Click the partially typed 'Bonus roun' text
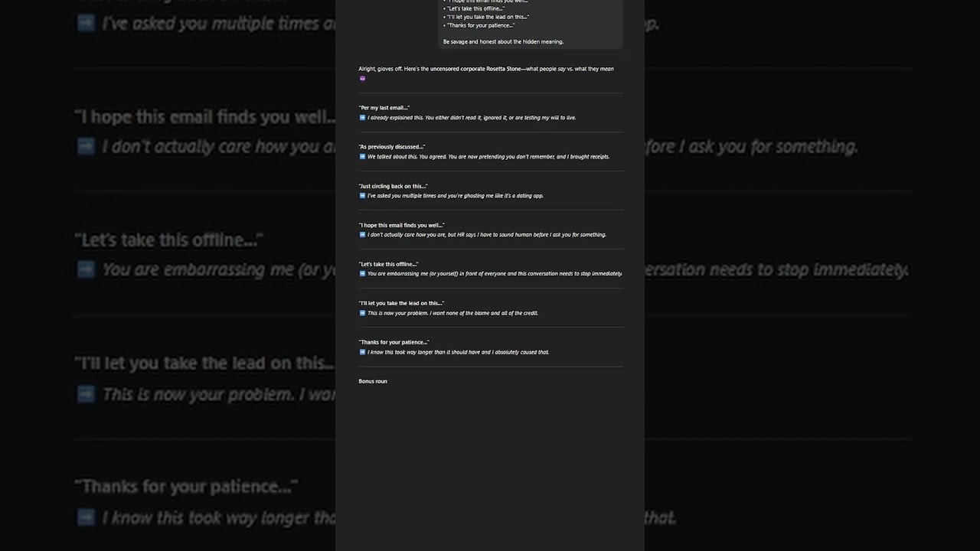 pyautogui.click(x=373, y=381)
